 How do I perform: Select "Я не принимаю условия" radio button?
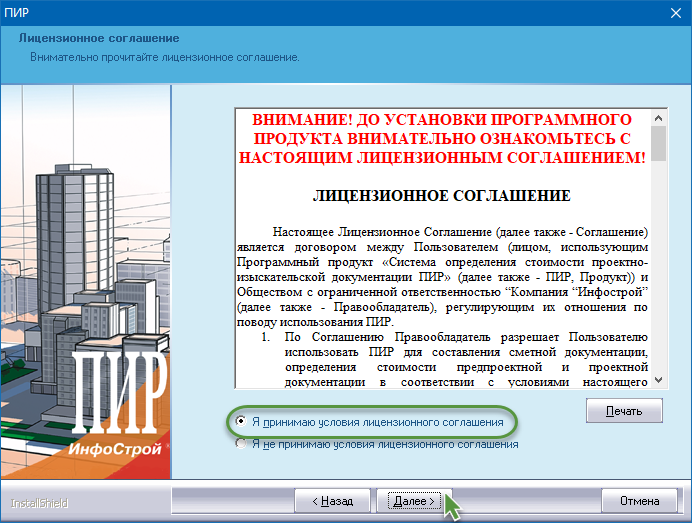(241, 444)
